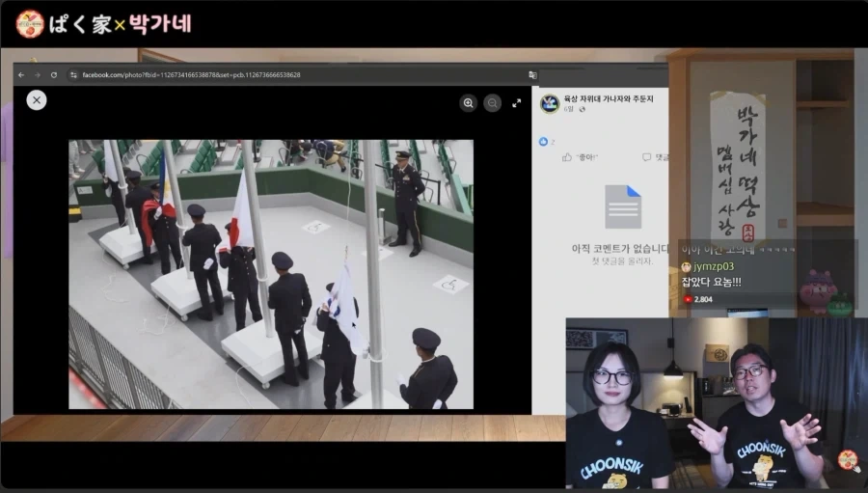The width and height of the screenshot is (868, 493).
Task: Click the 2,804 viewer count
Action: pos(703,300)
